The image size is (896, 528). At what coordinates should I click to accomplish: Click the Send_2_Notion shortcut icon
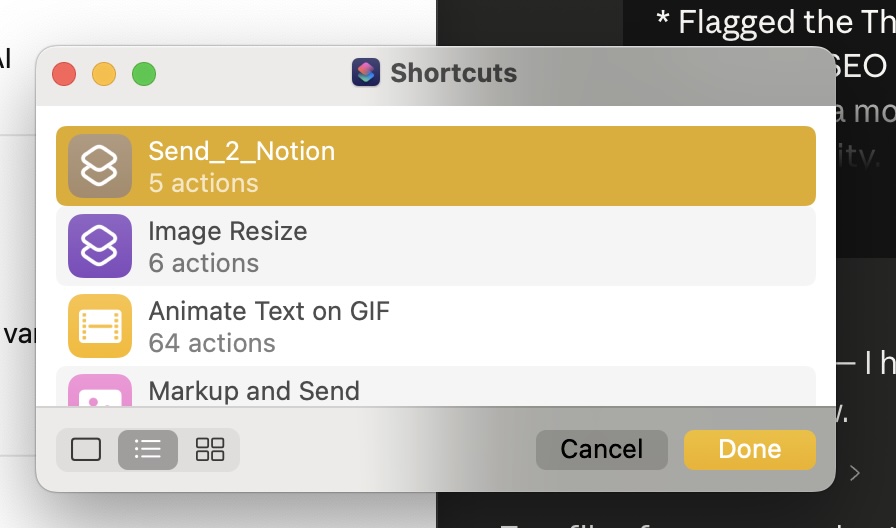100,166
